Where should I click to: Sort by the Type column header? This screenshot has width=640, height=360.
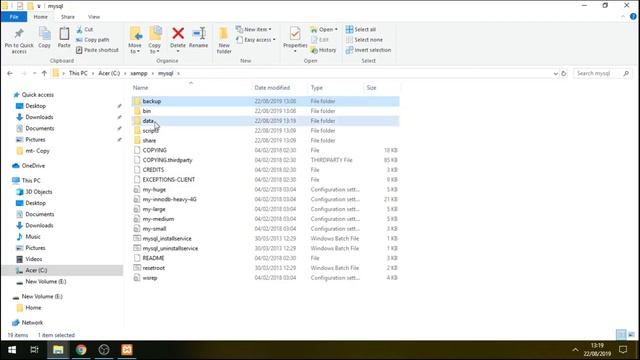pos(316,88)
